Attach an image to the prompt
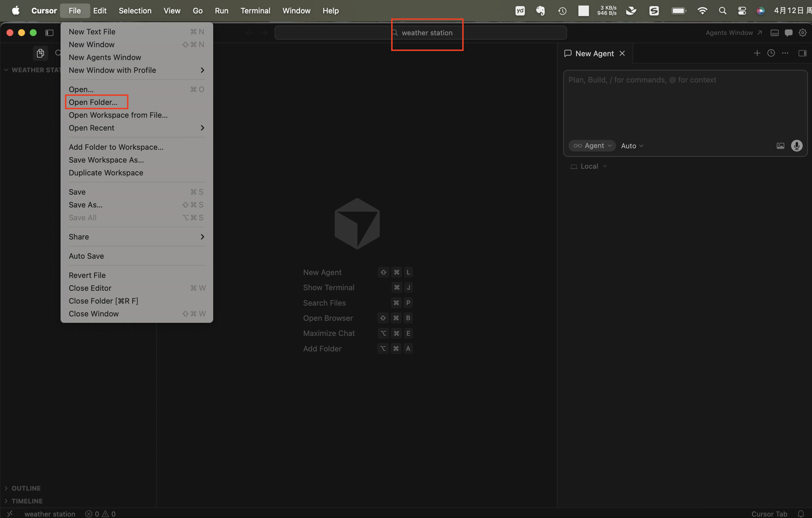This screenshot has height=518, width=812. point(780,146)
